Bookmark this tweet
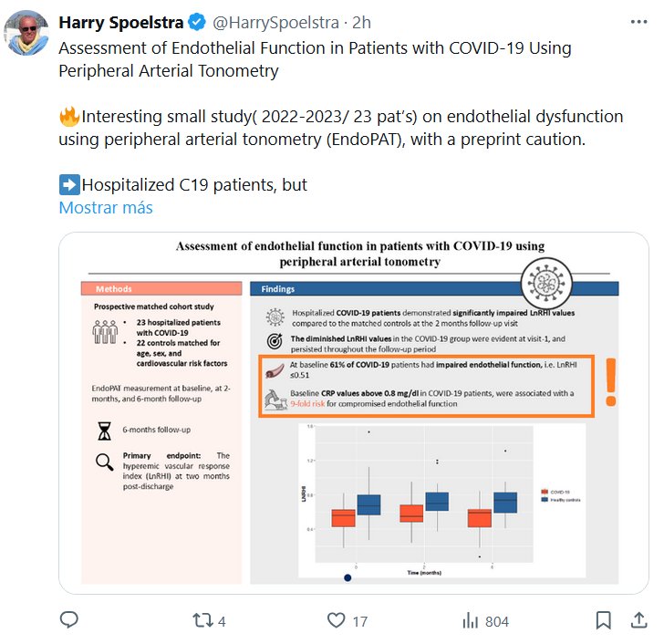664x644 pixels. tap(603, 620)
